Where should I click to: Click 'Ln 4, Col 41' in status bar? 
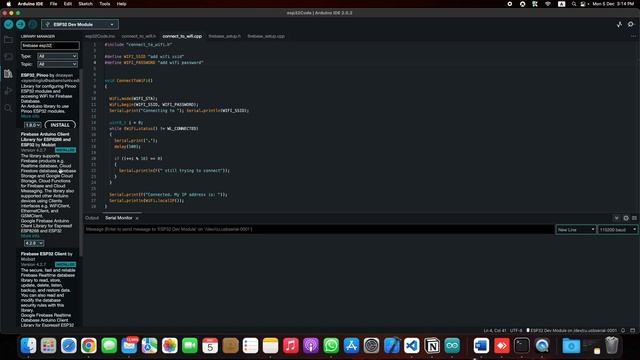(x=495, y=331)
